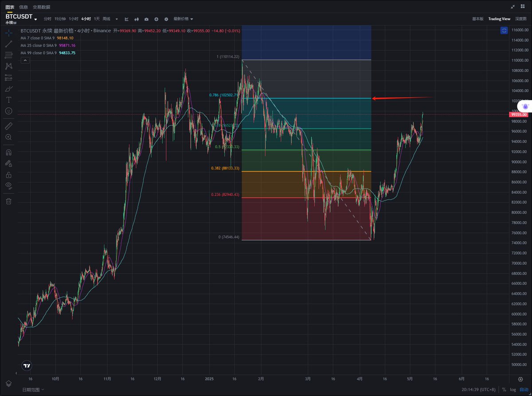Toggle percent scale mode
532x396 pixels.
(x=504, y=390)
